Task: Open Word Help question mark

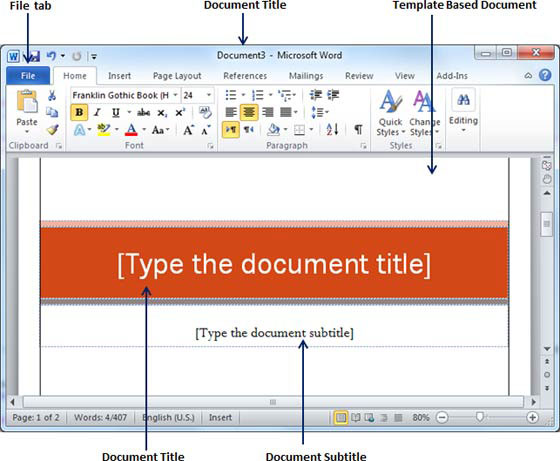Action: pos(545,75)
